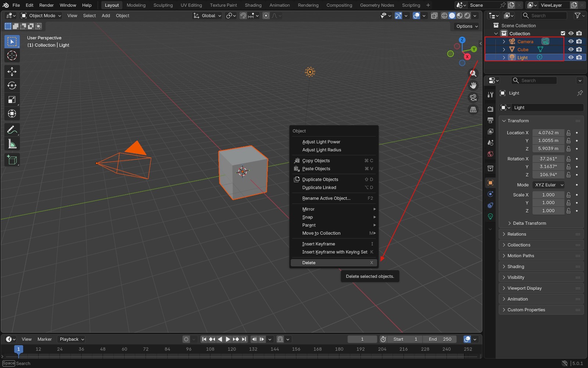Choose Duplicate Objects in the context menu
Image resolution: width=588 pixels, height=368 pixels.
coord(334,180)
